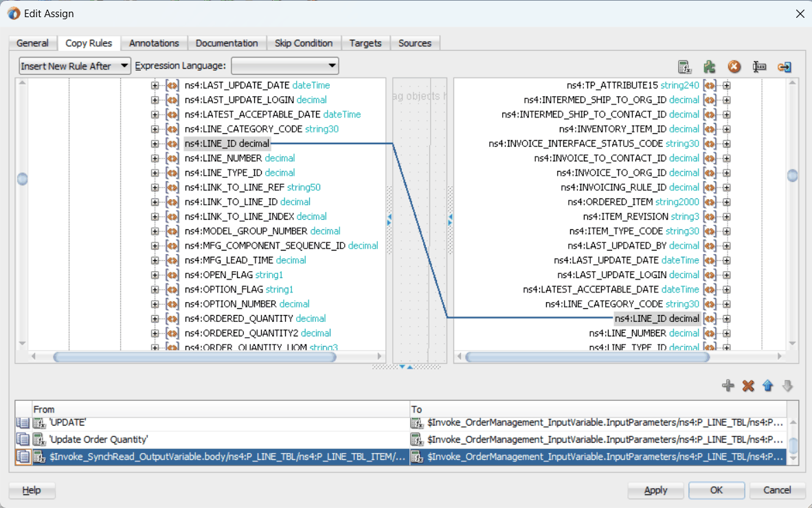Delete selected rule with orange X icon
This screenshot has height=508, width=812.
pos(748,385)
